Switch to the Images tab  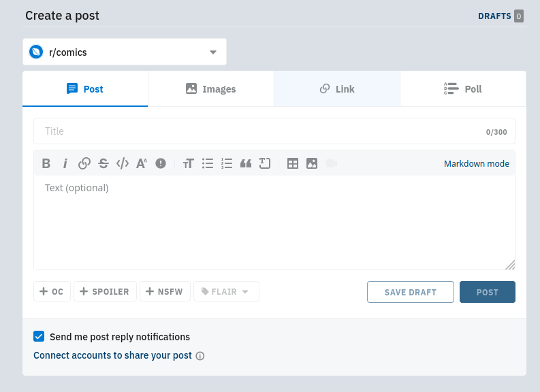point(211,89)
